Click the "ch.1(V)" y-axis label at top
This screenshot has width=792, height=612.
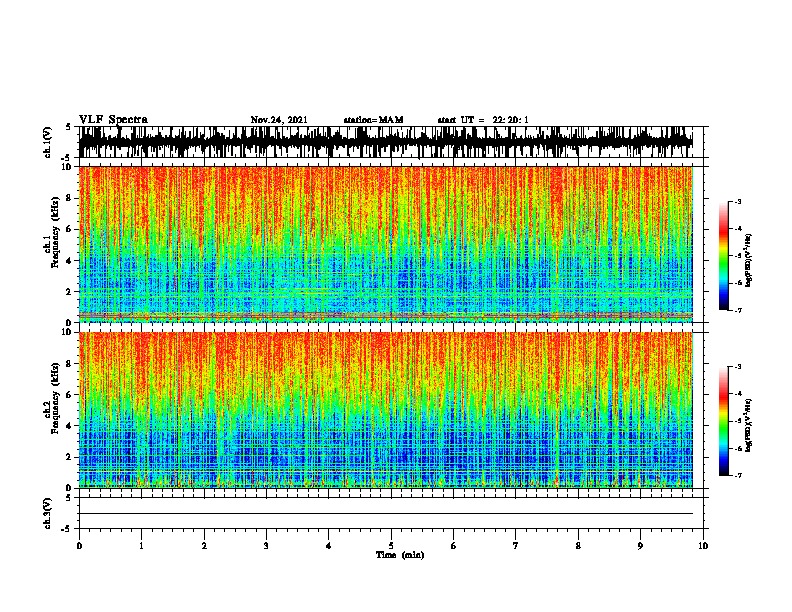48,142
